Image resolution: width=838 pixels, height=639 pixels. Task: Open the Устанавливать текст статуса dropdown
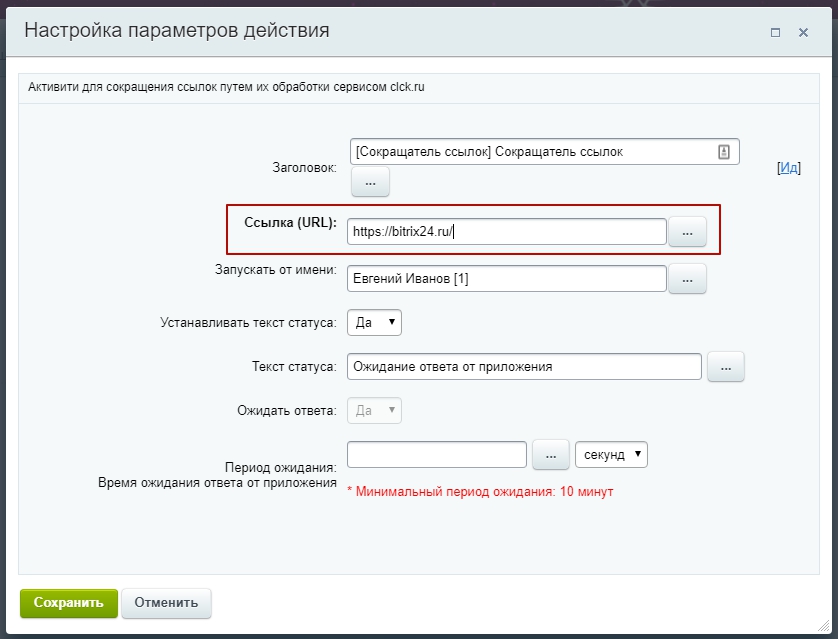tap(374, 322)
